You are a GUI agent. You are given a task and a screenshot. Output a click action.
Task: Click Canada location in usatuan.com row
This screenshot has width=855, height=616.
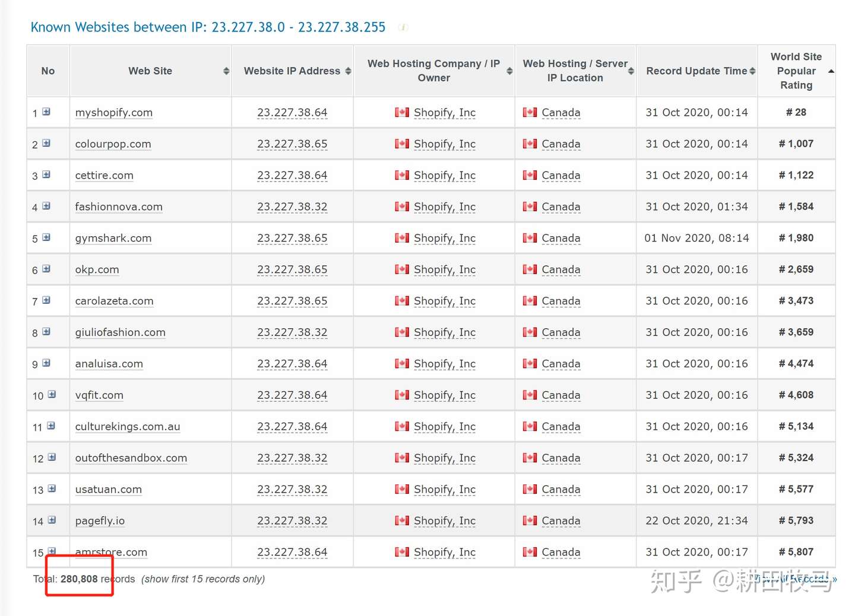561,490
